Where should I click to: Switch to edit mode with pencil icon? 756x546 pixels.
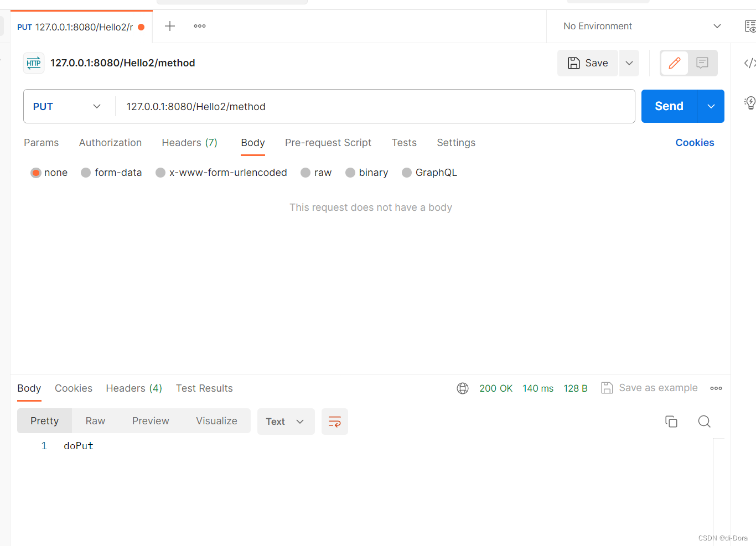coord(675,63)
